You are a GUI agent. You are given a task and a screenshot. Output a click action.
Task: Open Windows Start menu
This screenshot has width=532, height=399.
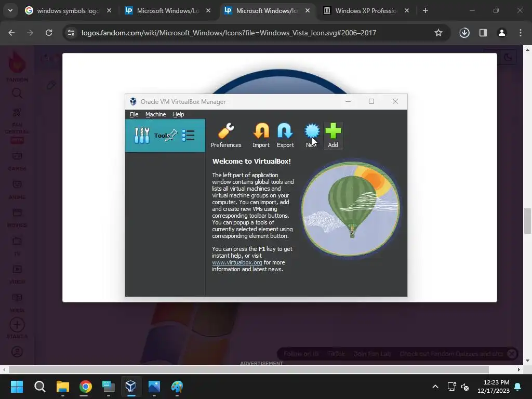(17, 387)
